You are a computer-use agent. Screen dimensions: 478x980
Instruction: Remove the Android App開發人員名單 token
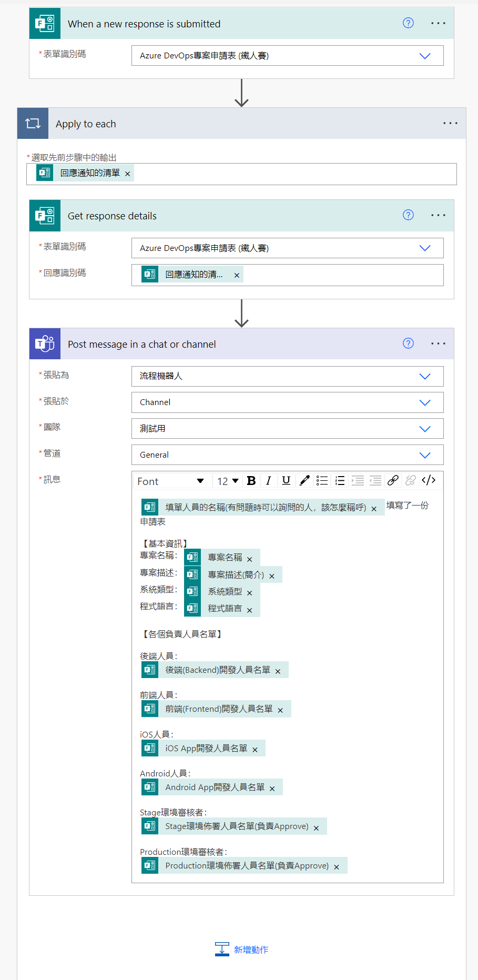pos(272,789)
